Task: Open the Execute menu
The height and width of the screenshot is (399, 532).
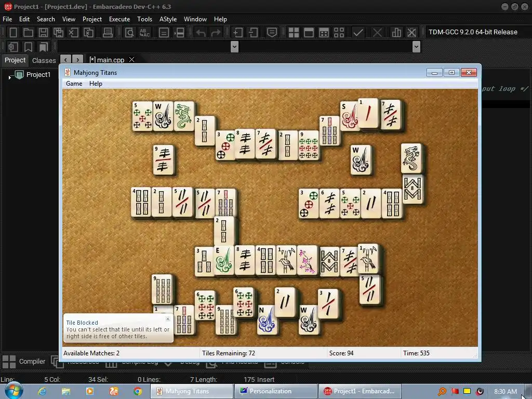Action: coord(119,19)
